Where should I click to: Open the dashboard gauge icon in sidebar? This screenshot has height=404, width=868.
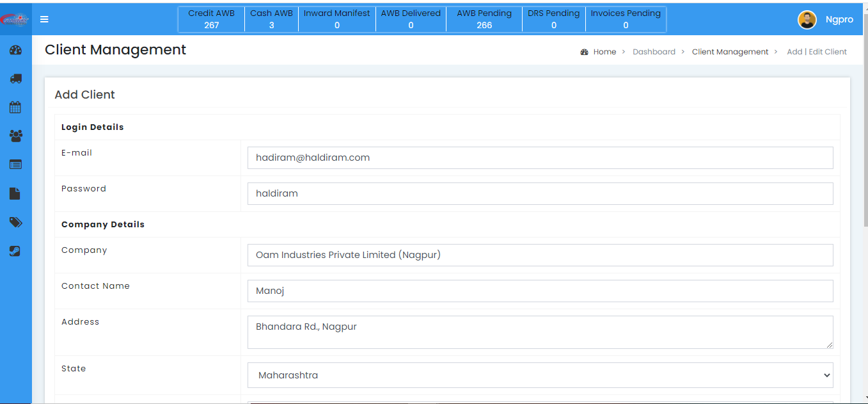coord(16,50)
